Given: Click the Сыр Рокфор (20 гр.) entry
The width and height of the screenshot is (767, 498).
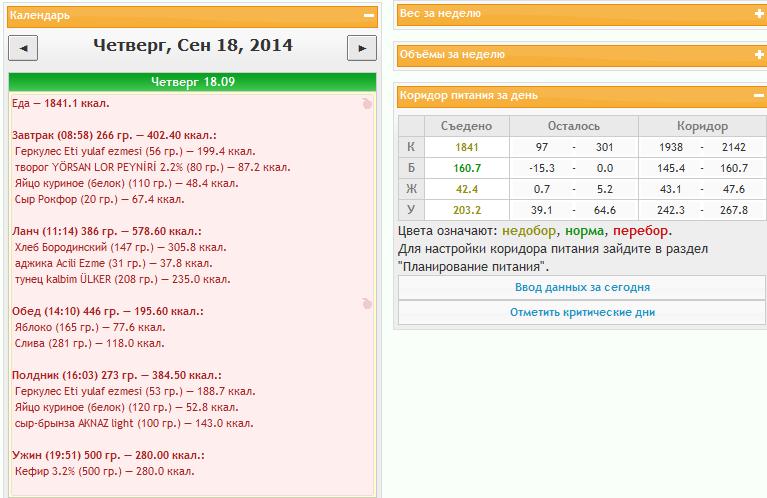Looking at the screenshot, I should (99, 199).
